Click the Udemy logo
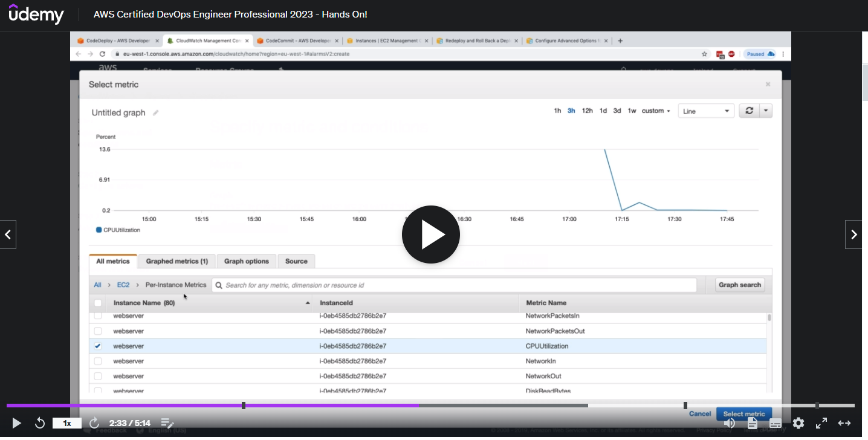This screenshot has width=868, height=440. pos(36,14)
